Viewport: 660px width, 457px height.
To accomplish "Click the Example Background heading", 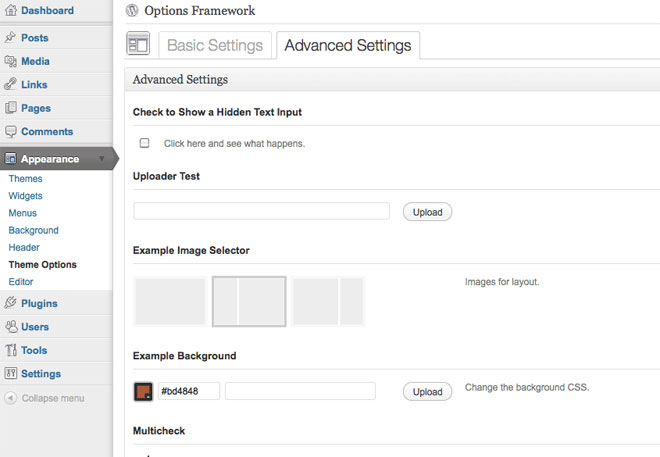I will point(184,356).
